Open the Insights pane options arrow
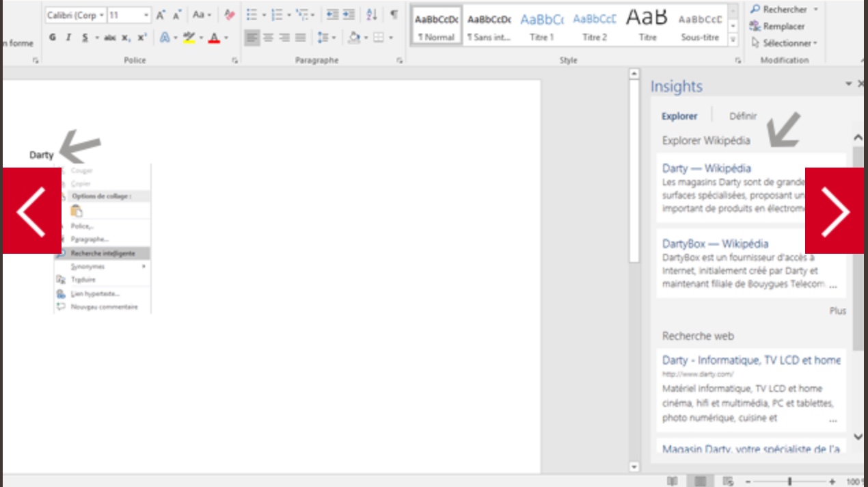This screenshot has height=487, width=868. click(x=849, y=84)
